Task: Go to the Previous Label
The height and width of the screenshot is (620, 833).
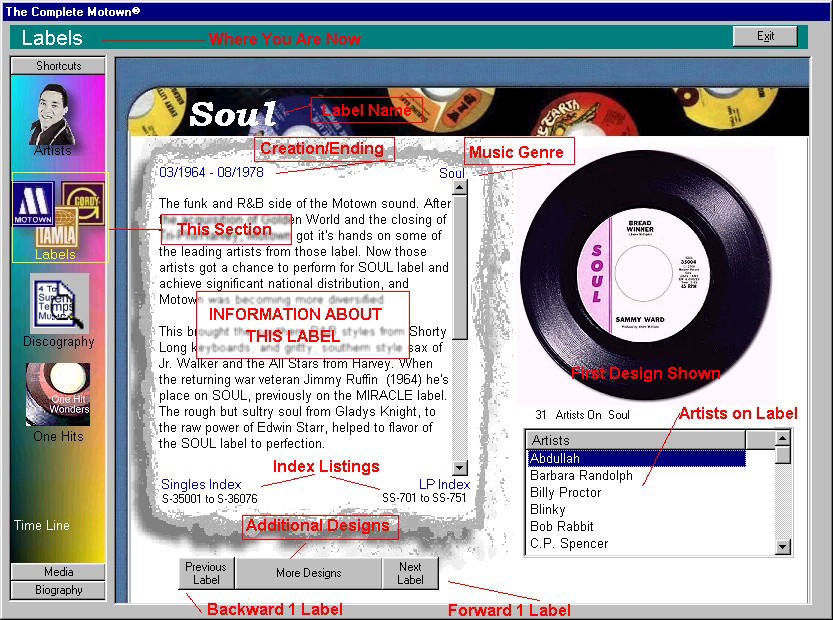Action: (206, 573)
